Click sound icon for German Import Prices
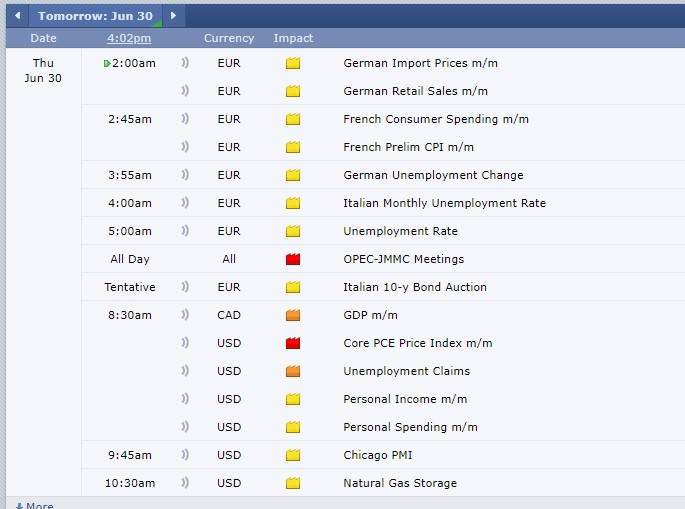 coord(185,63)
